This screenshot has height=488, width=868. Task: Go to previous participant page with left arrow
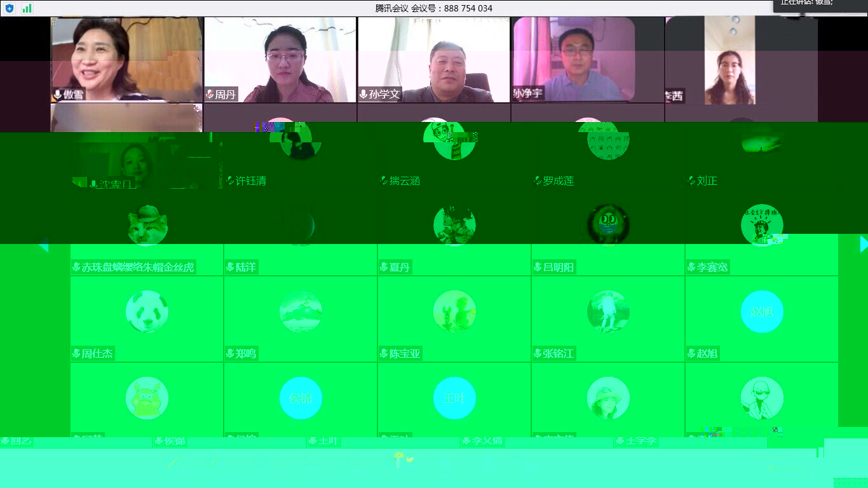pyautogui.click(x=43, y=245)
